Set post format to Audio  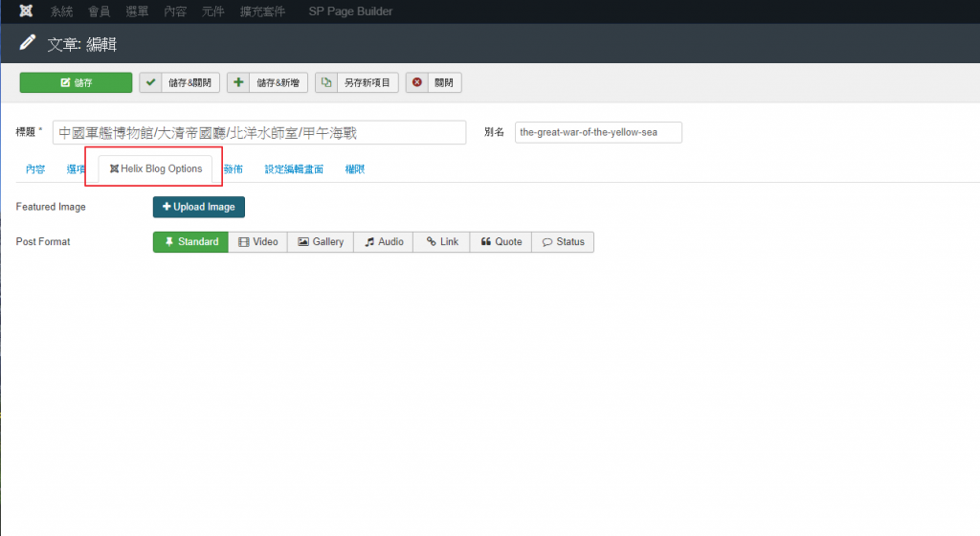click(x=384, y=242)
